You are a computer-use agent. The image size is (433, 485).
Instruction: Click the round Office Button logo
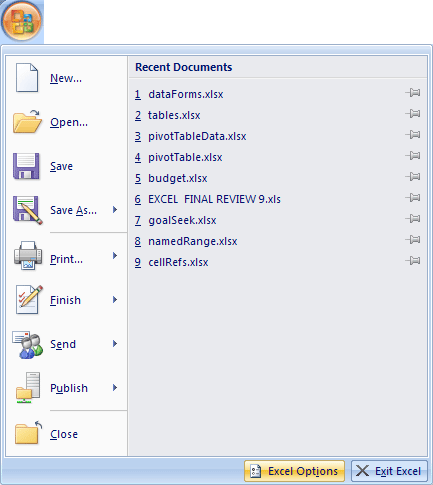coord(22,21)
